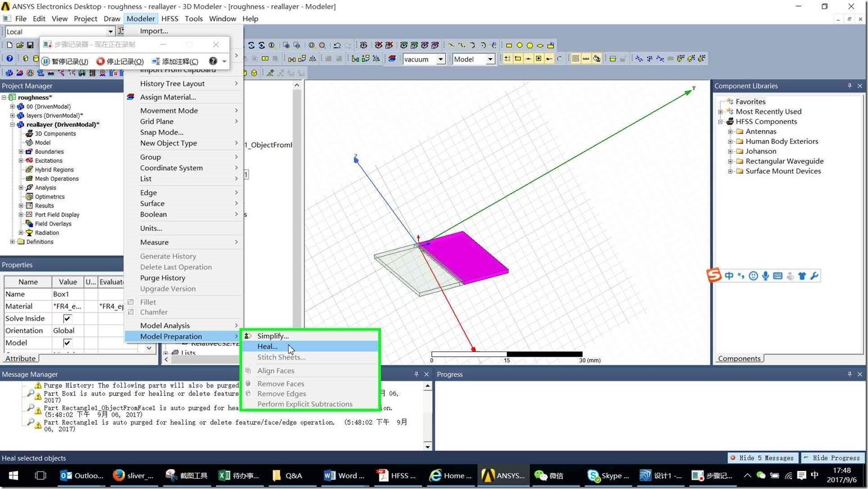The image size is (868, 489).
Task: Open Outlook from the taskbar
Action: 82,475
